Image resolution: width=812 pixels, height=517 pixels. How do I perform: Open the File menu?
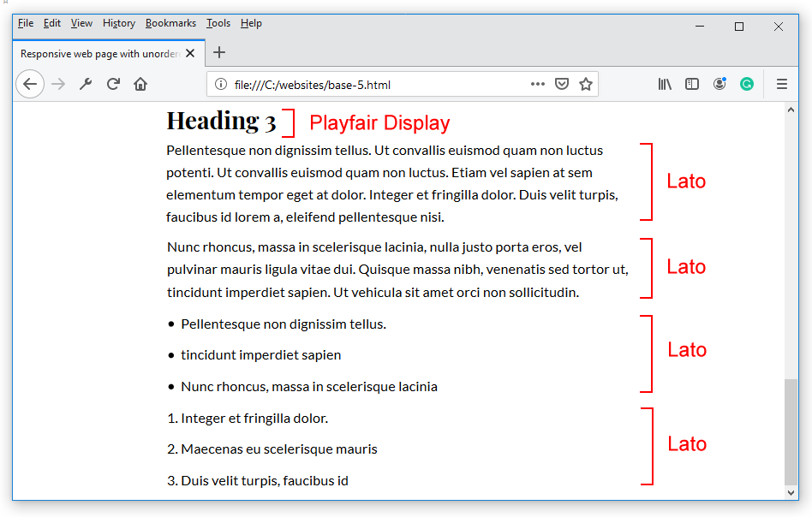coord(26,23)
